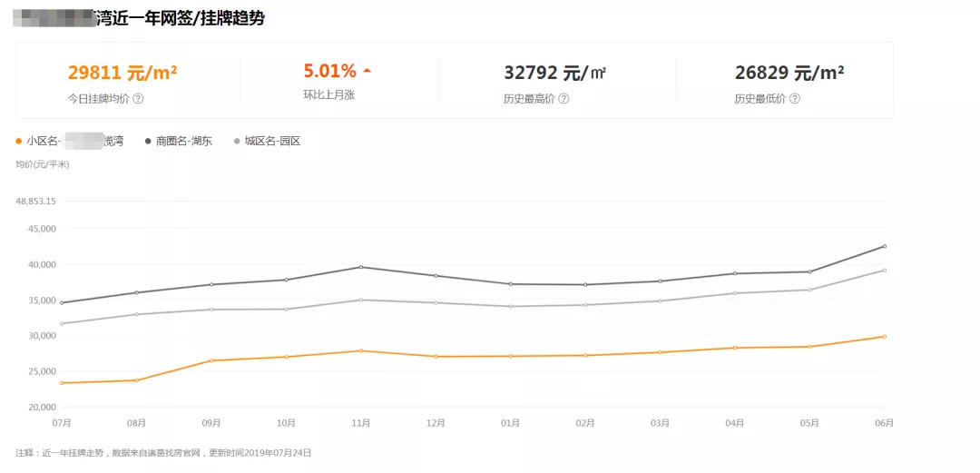980x473 pixels.
Task: Select the 11月 x-axis label
Action: pyautogui.click(x=360, y=423)
